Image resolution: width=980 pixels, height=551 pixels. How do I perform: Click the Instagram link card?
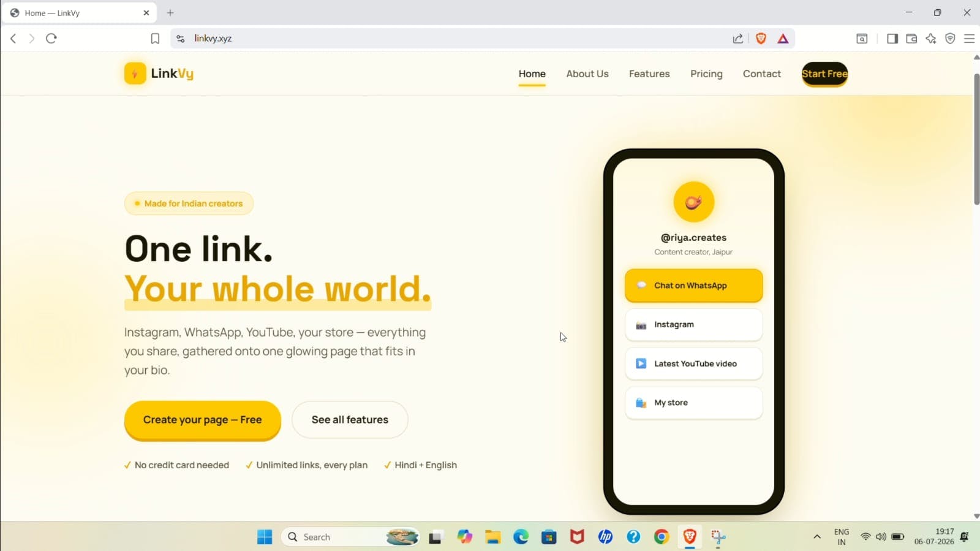(694, 325)
